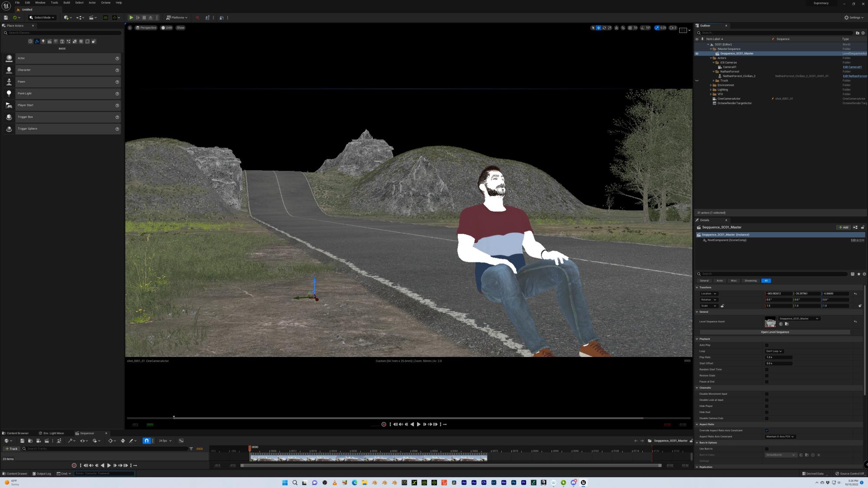Collapse the Transform section in Details

point(697,288)
